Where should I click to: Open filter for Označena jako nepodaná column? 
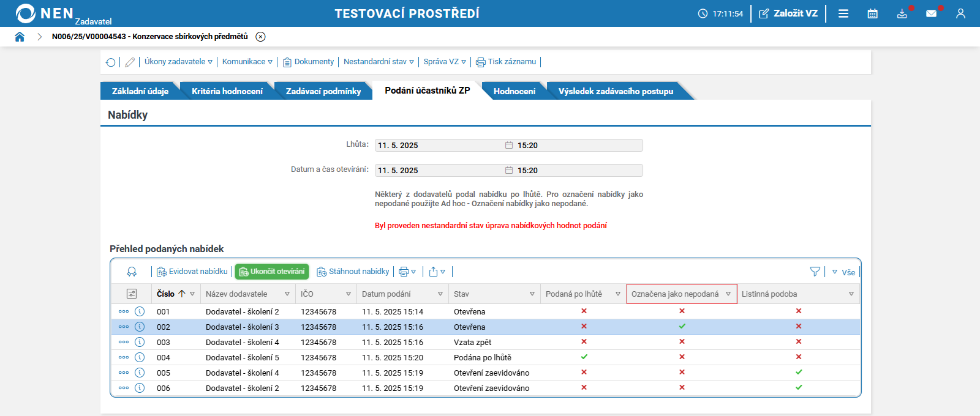(x=728, y=294)
